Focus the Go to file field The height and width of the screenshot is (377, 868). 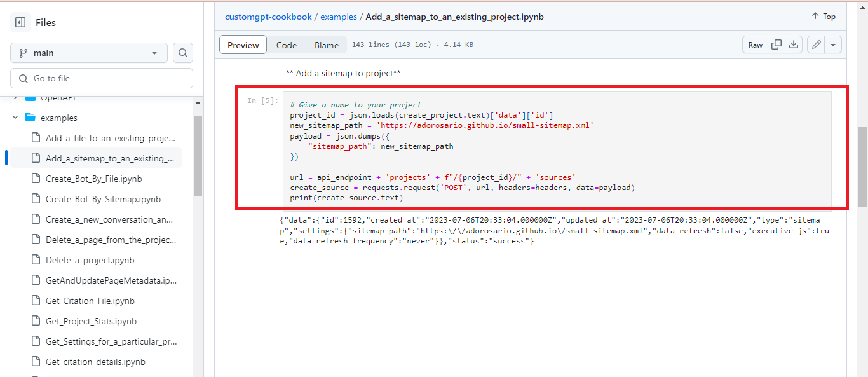coord(102,78)
